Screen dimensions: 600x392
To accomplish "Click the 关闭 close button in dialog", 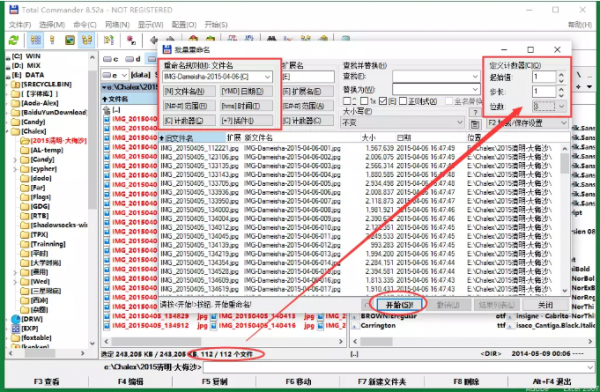I will point(545,305).
